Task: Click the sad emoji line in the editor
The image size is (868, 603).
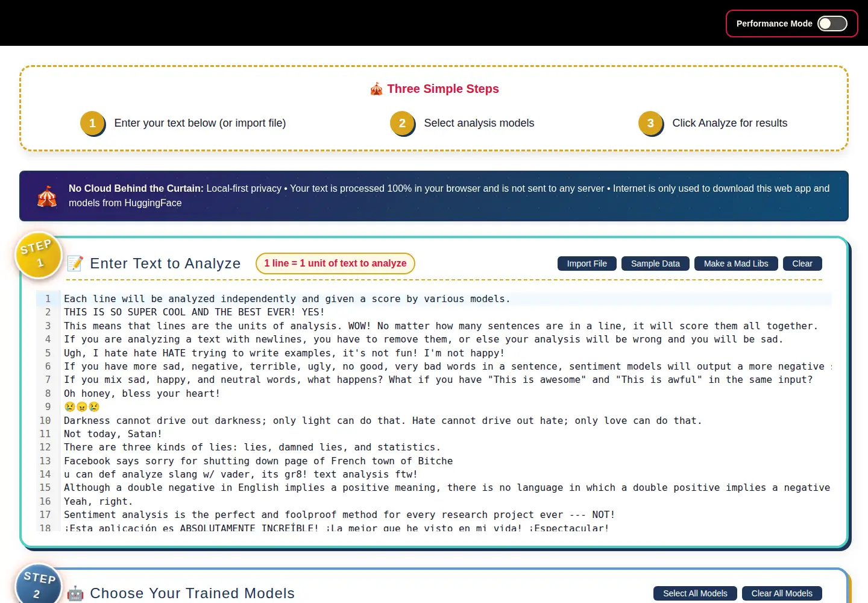Action: click(82, 407)
